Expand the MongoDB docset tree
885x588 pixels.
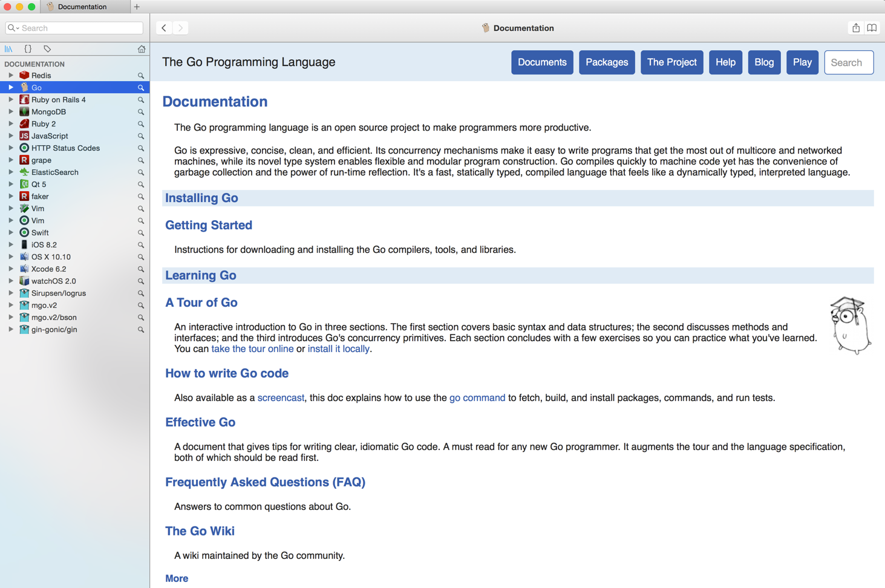coord(11,112)
